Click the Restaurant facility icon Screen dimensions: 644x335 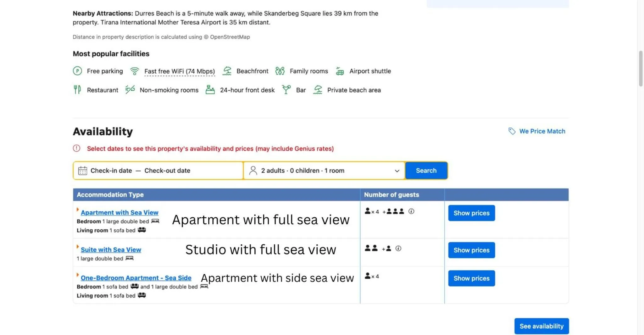click(77, 90)
